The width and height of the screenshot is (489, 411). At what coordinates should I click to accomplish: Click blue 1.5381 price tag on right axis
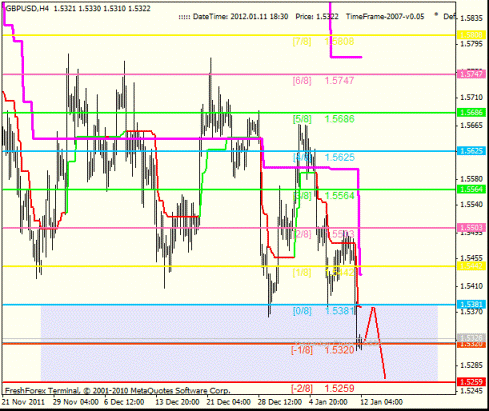point(471,304)
